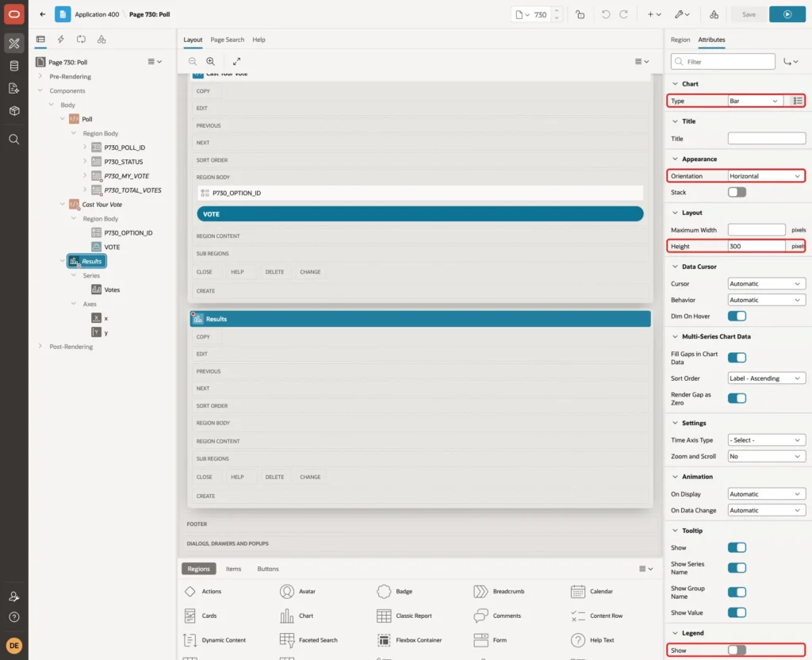The height and width of the screenshot is (660, 812).
Task: Switch to the Region property tab
Action: click(680, 40)
